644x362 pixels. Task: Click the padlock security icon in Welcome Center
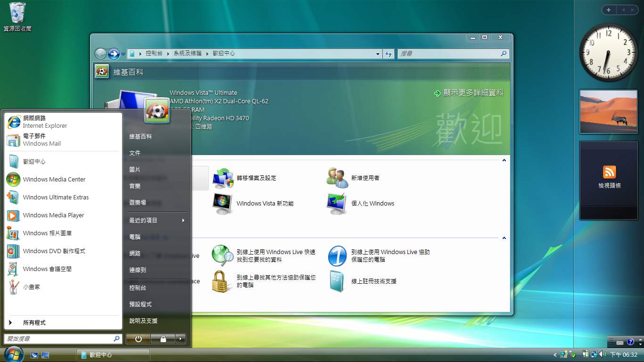coord(222,281)
